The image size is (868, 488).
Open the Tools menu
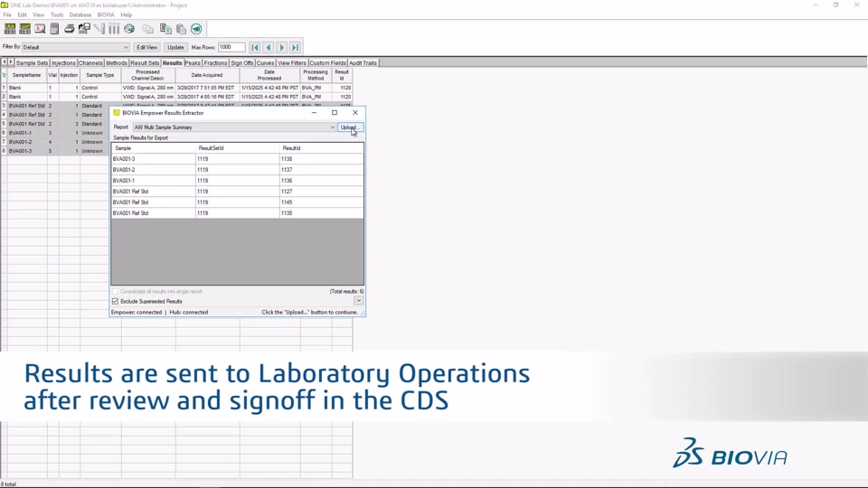[x=57, y=15]
